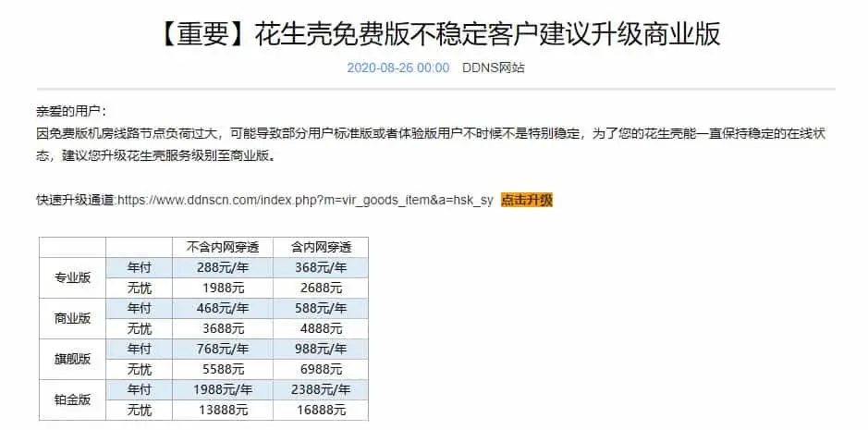Click the 588元/年 price cell
Screen dimensions: 868x430
click(x=321, y=309)
